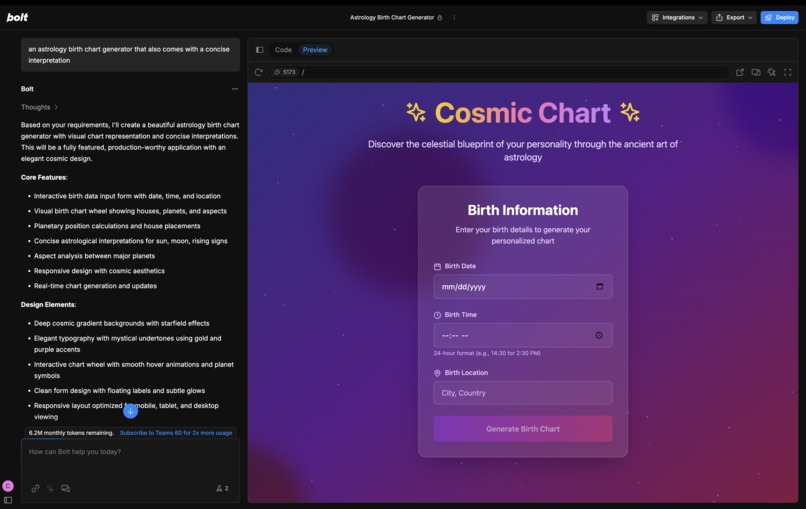The image size is (806, 509).
Task: Open the user avatar C
Action: pyautogui.click(x=8, y=486)
